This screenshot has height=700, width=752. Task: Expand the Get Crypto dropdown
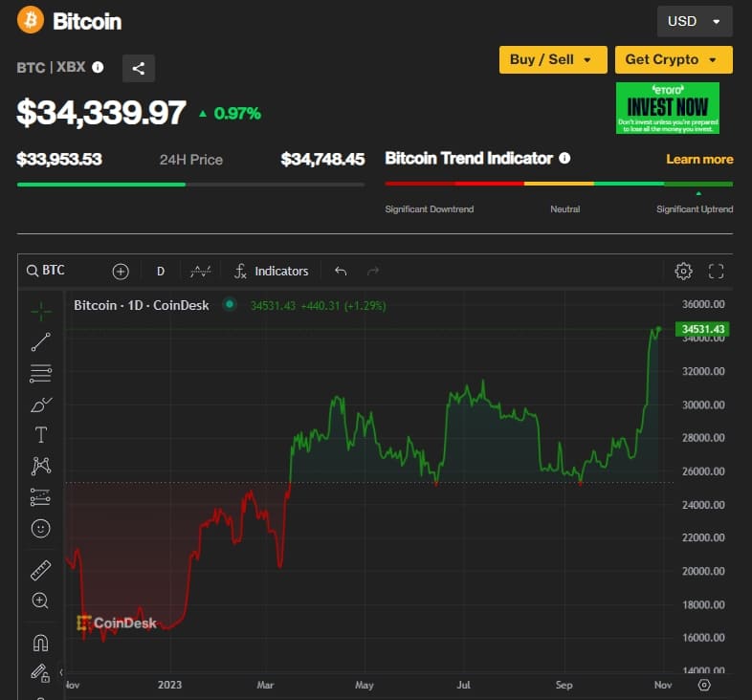pyautogui.click(x=674, y=60)
